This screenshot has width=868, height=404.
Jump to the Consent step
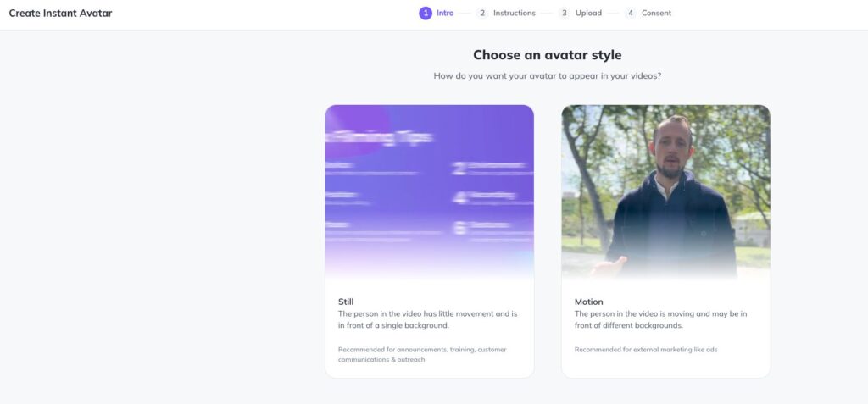coord(657,14)
